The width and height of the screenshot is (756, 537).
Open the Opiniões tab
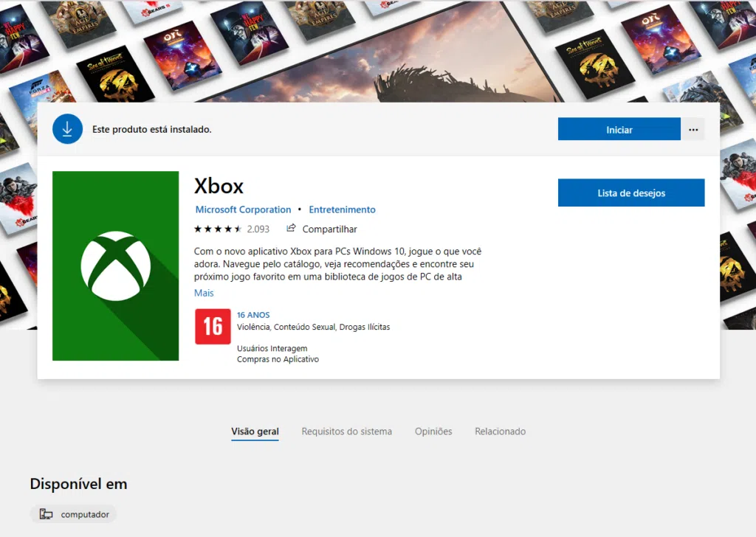click(433, 431)
